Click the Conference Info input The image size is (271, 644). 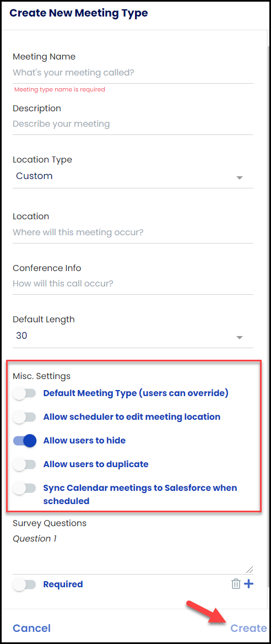coord(133,284)
